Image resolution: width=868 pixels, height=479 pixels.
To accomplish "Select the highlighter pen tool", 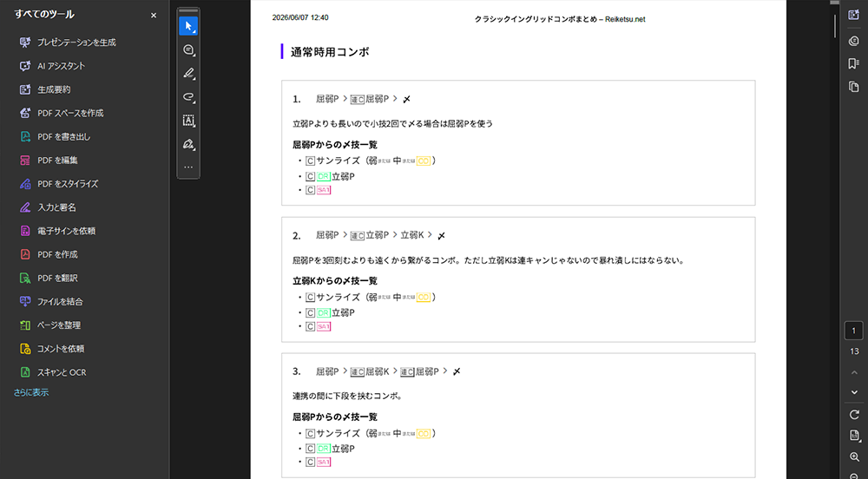I will tap(188, 73).
